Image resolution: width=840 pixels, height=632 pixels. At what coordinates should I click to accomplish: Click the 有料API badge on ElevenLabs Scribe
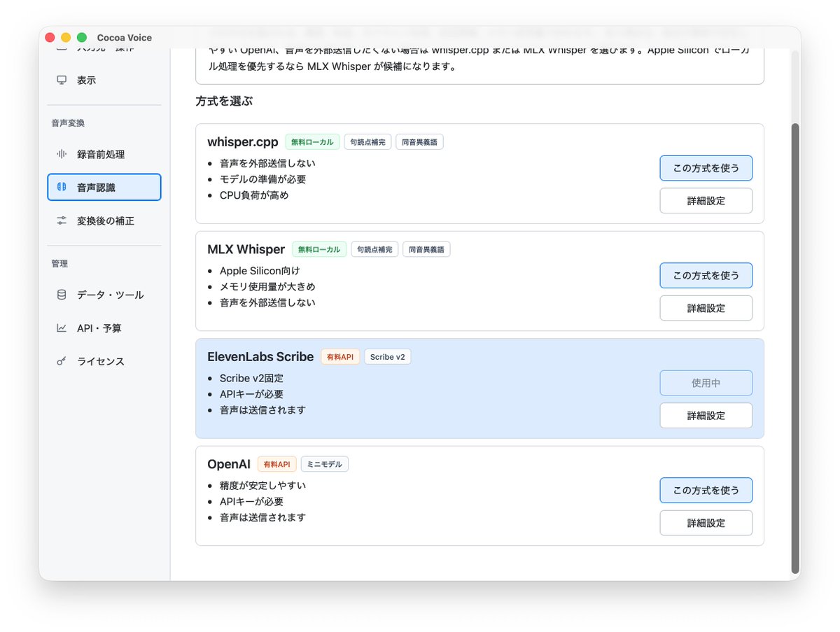(340, 357)
